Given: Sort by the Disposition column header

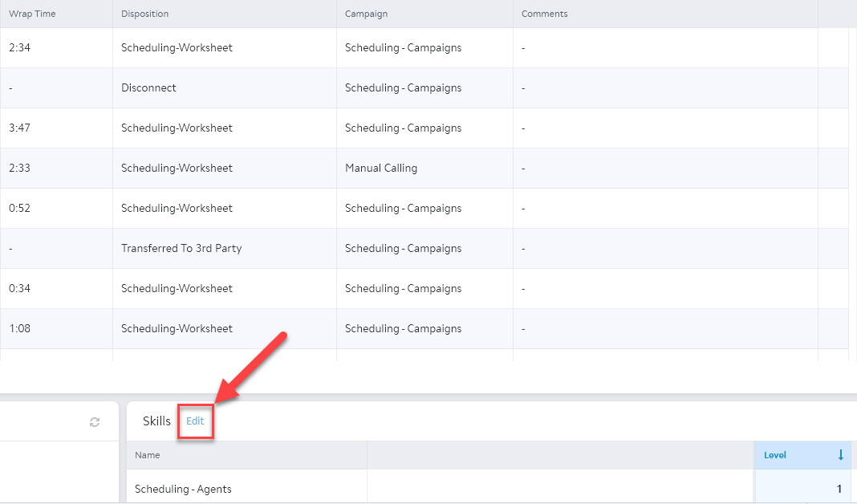Looking at the screenshot, I should click(x=145, y=14).
